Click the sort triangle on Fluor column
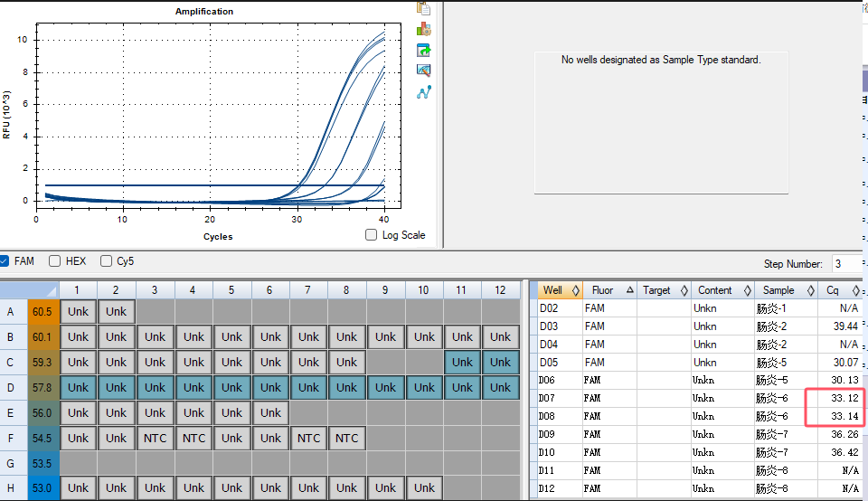 [x=630, y=290]
